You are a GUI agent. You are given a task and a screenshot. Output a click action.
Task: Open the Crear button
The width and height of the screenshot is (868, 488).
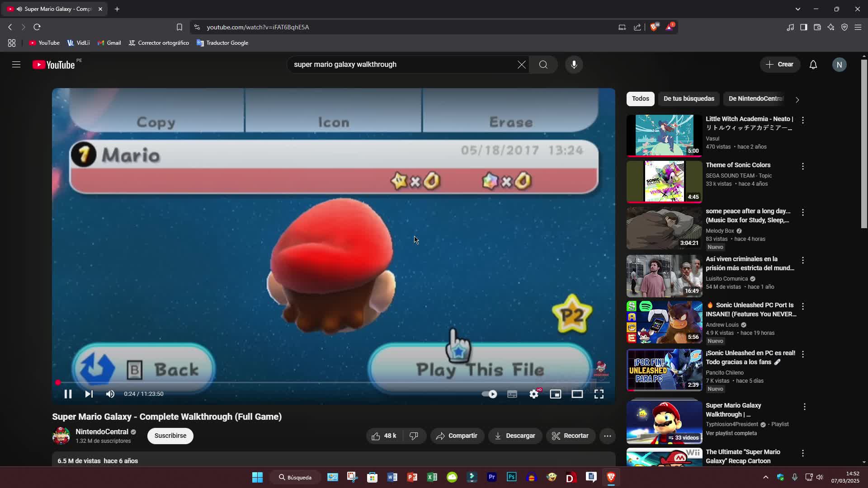[780, 65]
